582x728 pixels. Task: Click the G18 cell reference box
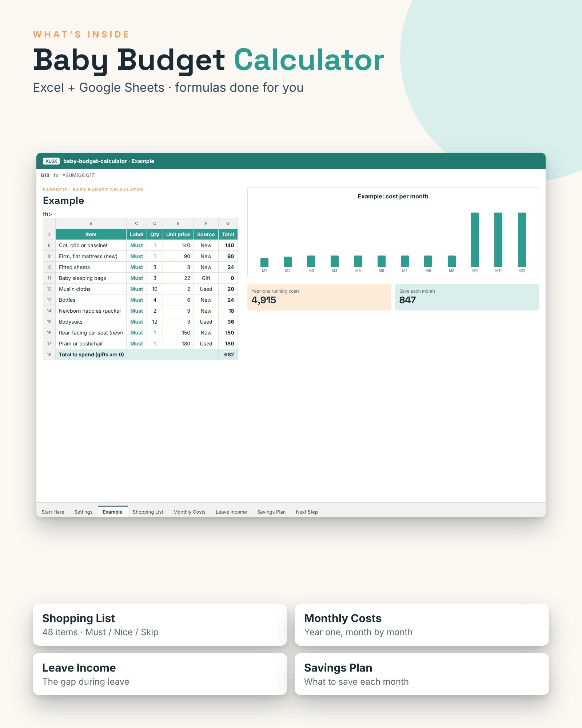(45, 175)
